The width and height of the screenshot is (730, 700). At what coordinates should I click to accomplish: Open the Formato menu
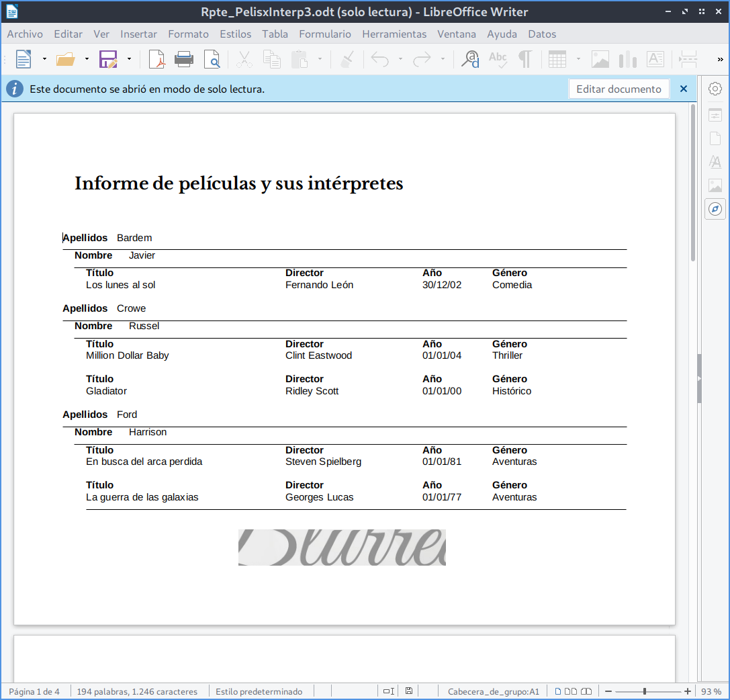(x=188, y=34)
